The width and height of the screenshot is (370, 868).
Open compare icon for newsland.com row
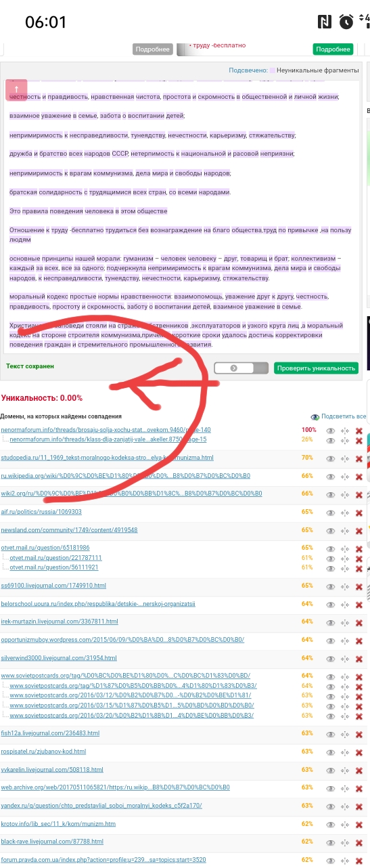pos(345,530)
